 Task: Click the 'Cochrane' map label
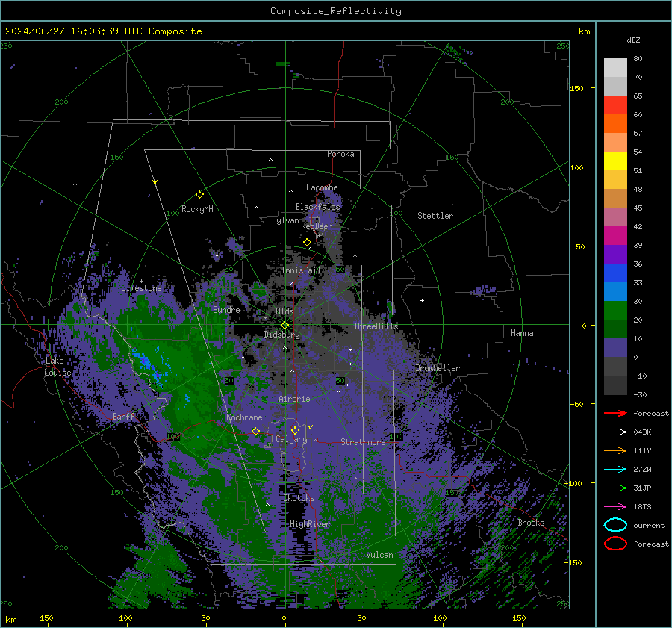[244, 417]
